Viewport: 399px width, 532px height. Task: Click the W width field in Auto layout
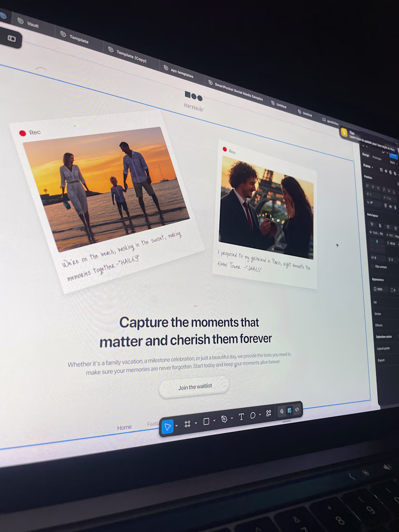376,233
